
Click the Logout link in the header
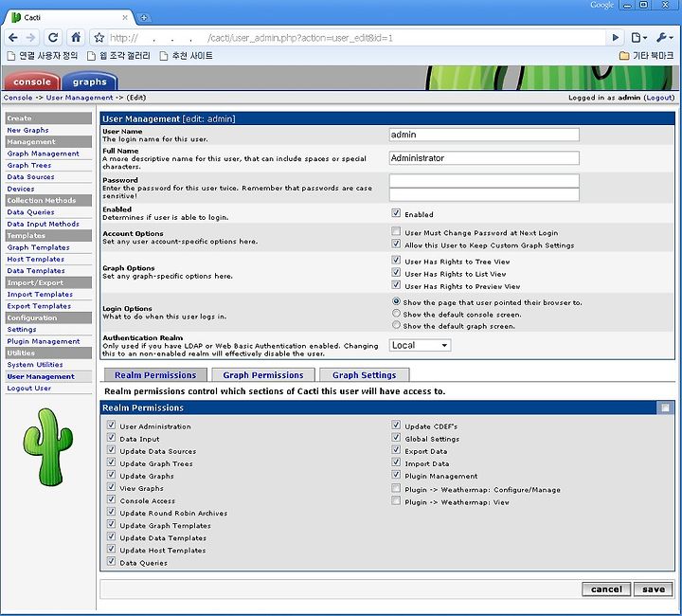pyautogui.click(x=658, y=98)
